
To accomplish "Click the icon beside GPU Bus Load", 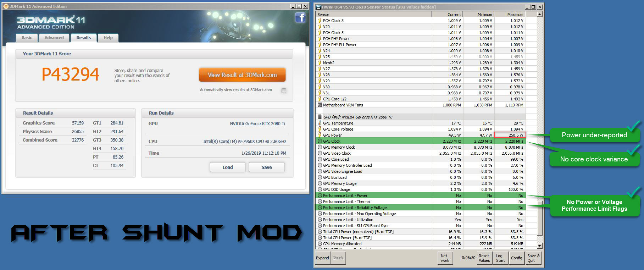I will [320, 177].
